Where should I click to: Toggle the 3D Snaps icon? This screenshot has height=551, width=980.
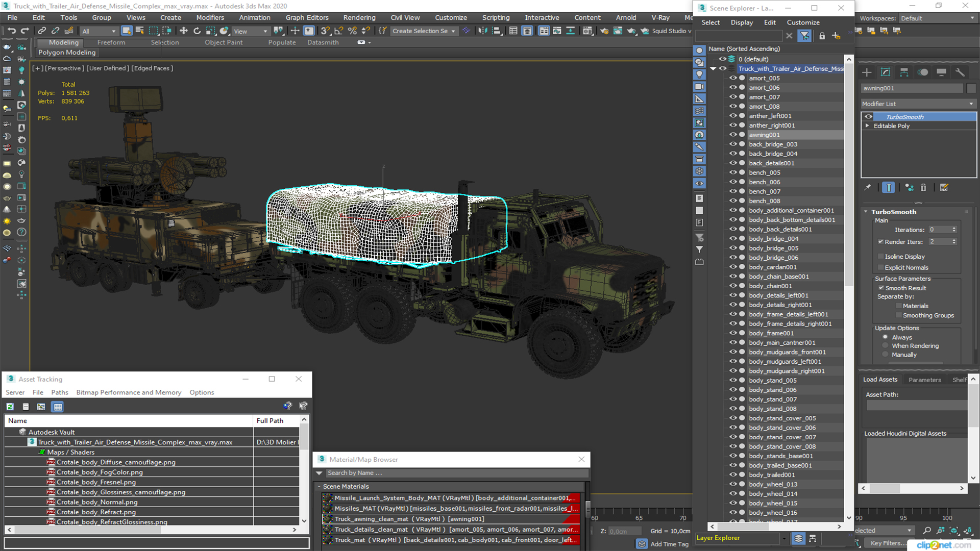pos(325,31)
